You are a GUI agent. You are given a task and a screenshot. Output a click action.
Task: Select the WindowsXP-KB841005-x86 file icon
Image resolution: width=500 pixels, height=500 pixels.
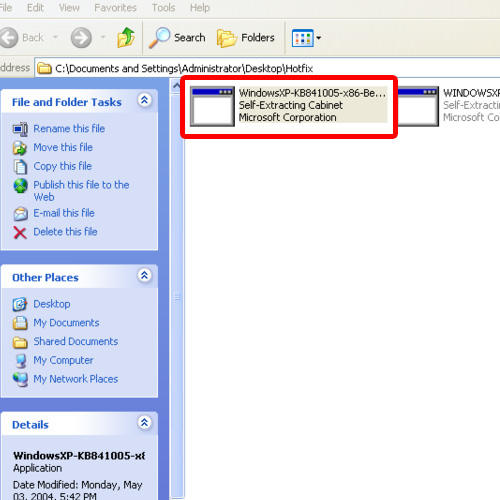coord(212,106)
